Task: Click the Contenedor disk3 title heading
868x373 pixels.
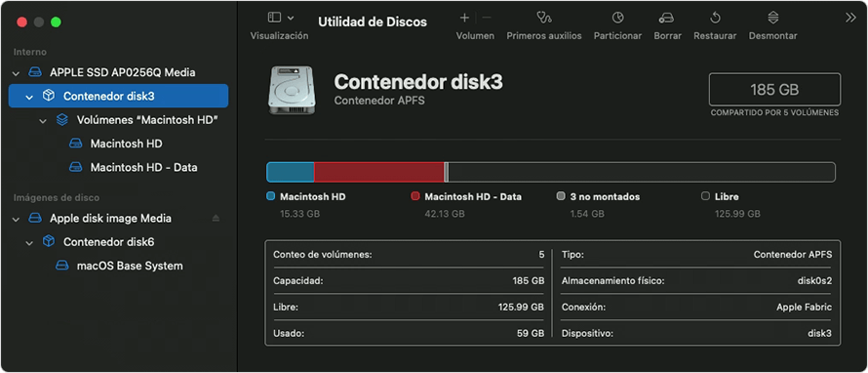Action: coord(418,82)
